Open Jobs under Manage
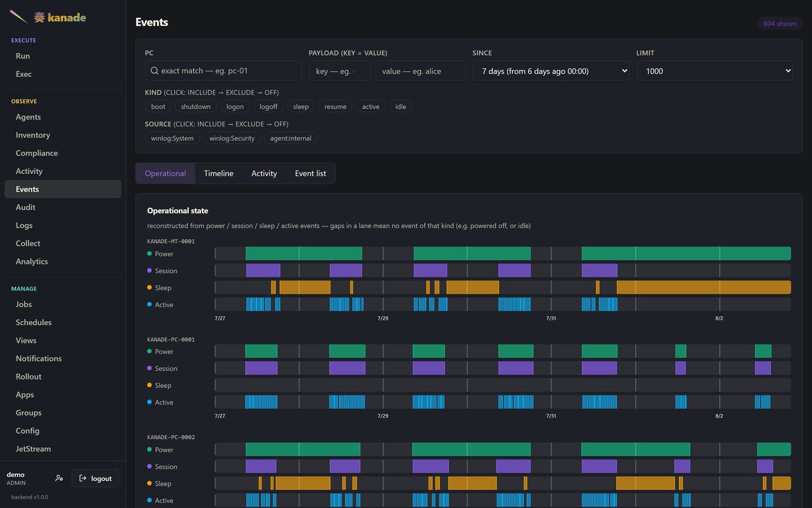Image resolution: width=812 pixels, height=508 pixels. pos(63,304)
